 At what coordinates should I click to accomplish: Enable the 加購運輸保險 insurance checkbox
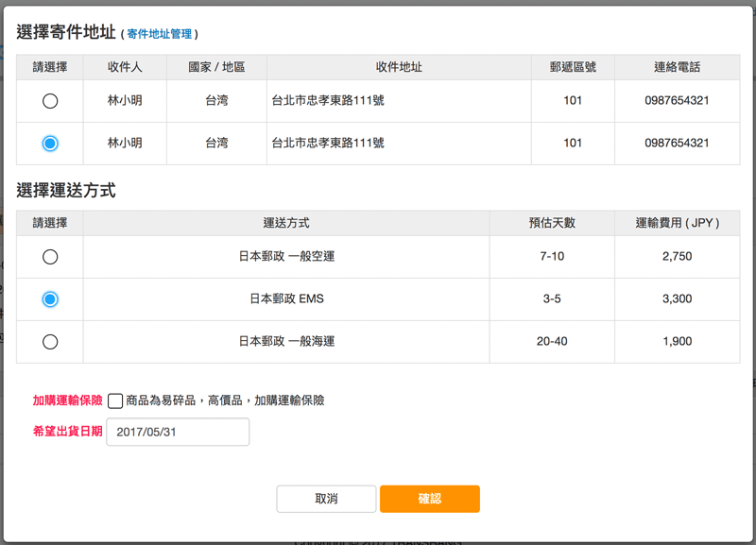point(115,400)
